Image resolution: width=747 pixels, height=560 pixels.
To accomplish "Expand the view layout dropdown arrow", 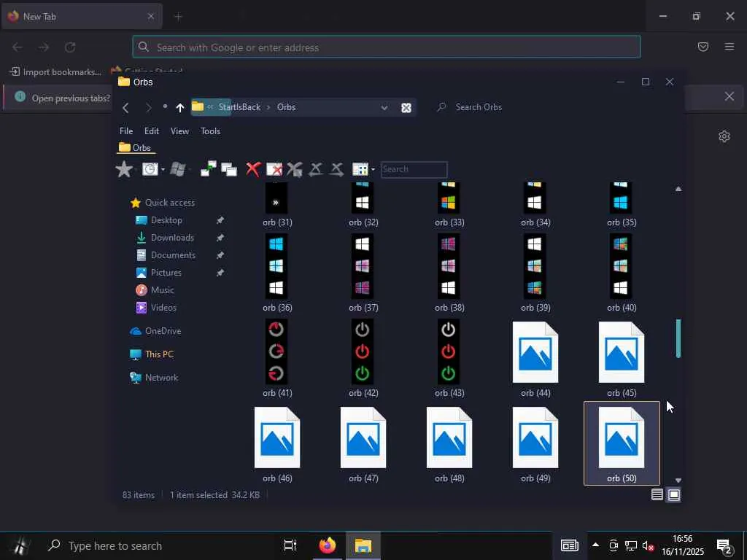I will 373,169.
